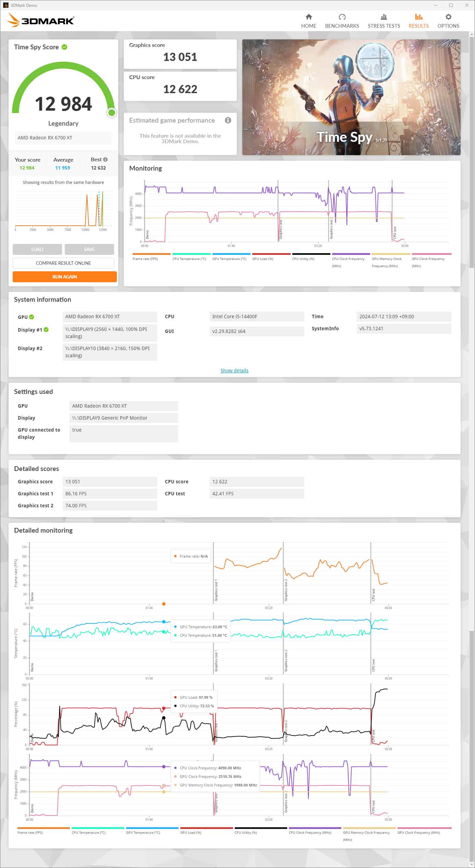Screen dimensions: 475x868
Task: Click the Graphics score 13 051 card
Action: coord(180,54)
